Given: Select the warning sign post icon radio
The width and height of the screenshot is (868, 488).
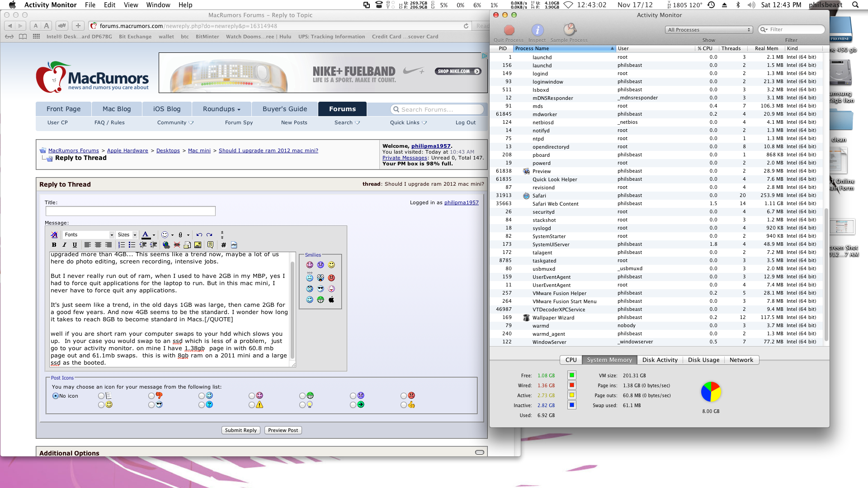Looking at the screenshot, I should [x=252, y=405].
